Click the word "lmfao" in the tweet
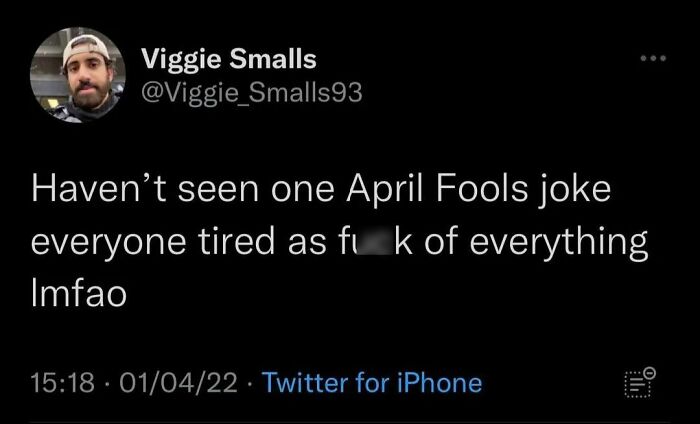The height and width of the screenshot is (424, 700). [x=79, y=295]
